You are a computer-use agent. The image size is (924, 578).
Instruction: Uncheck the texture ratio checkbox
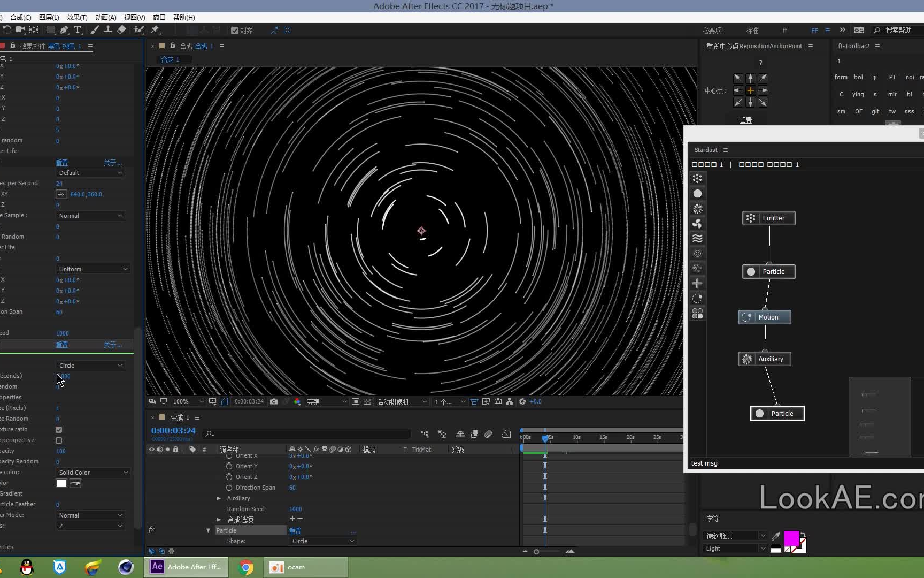(59, 430)
